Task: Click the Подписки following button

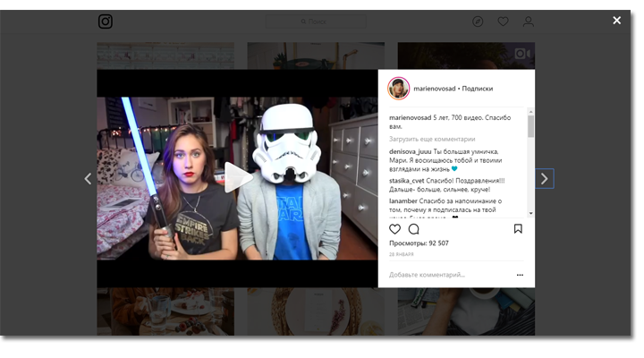Action: click(x=478, y=89)
